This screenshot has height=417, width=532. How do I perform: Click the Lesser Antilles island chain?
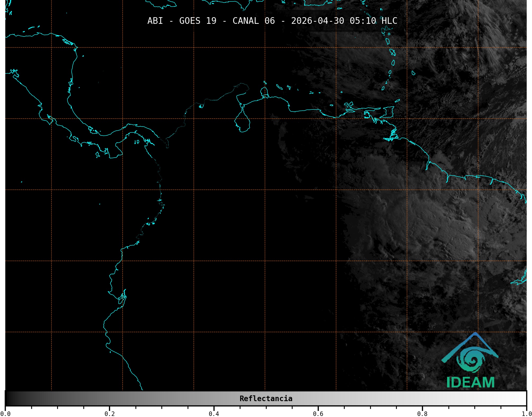tap(393, 52)
